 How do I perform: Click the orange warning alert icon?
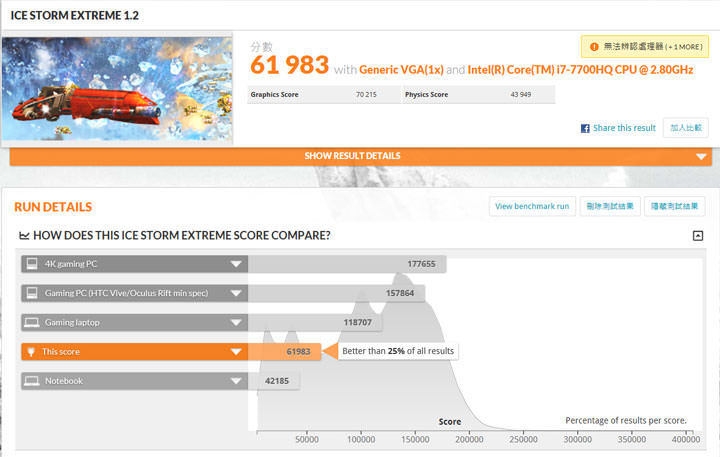[x=592, y=46]
